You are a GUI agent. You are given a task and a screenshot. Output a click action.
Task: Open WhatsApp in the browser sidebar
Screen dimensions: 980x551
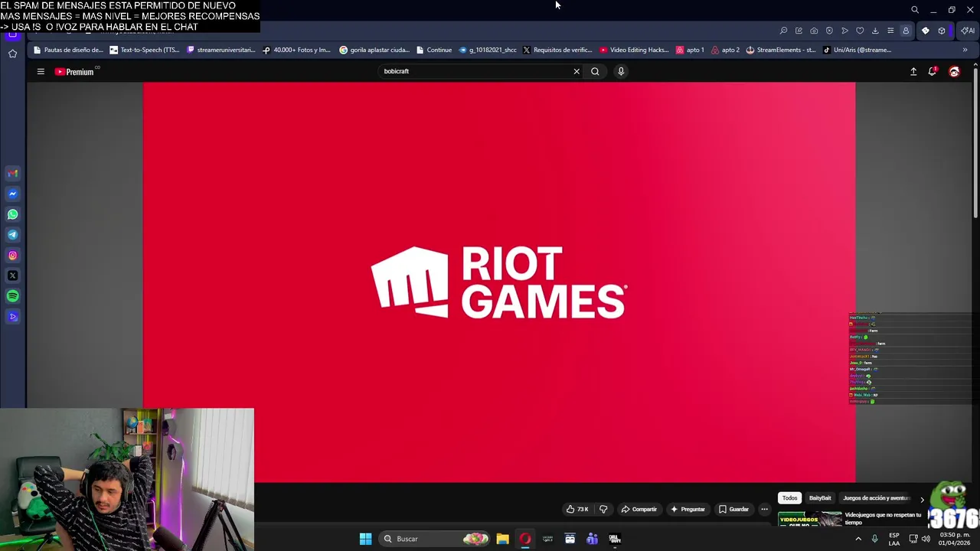[x=12, y=214]
